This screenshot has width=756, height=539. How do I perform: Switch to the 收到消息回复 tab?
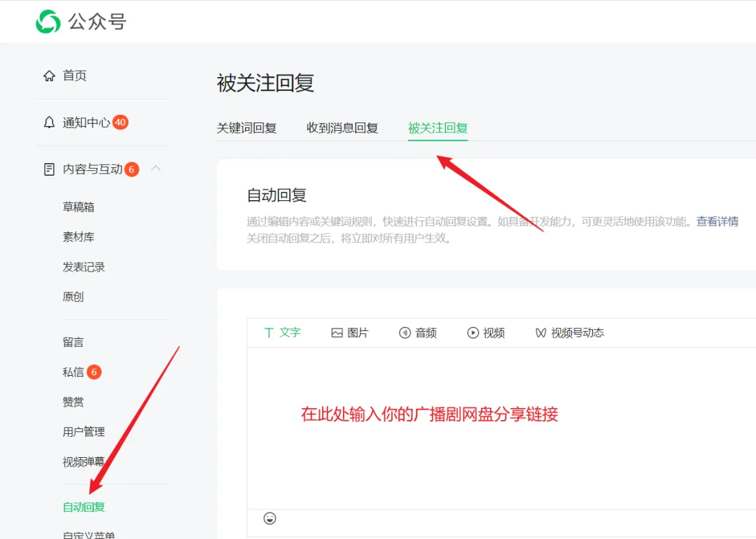[342, 128]
